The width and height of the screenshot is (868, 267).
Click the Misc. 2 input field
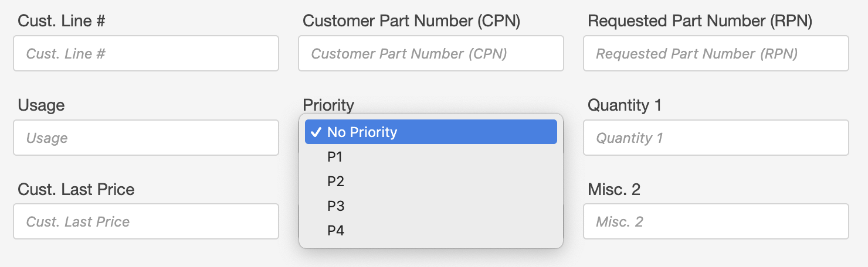click(x=716, y=222)
